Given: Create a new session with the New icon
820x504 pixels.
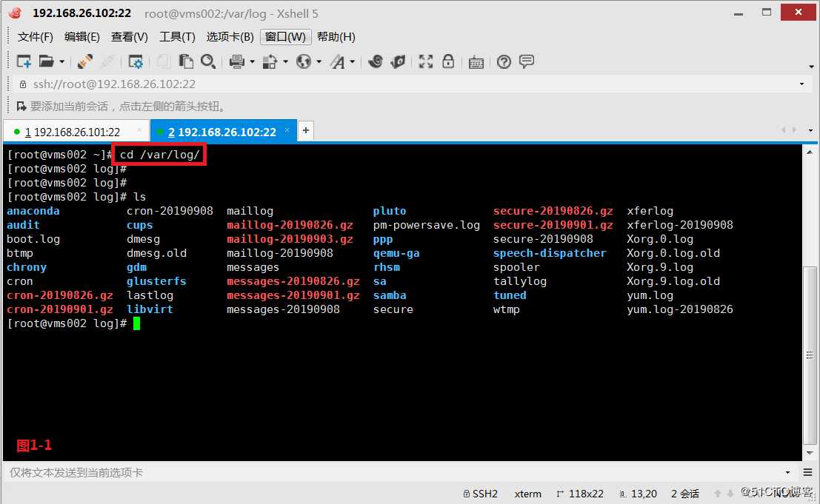Looking at the screenshot, I should 24,61.
